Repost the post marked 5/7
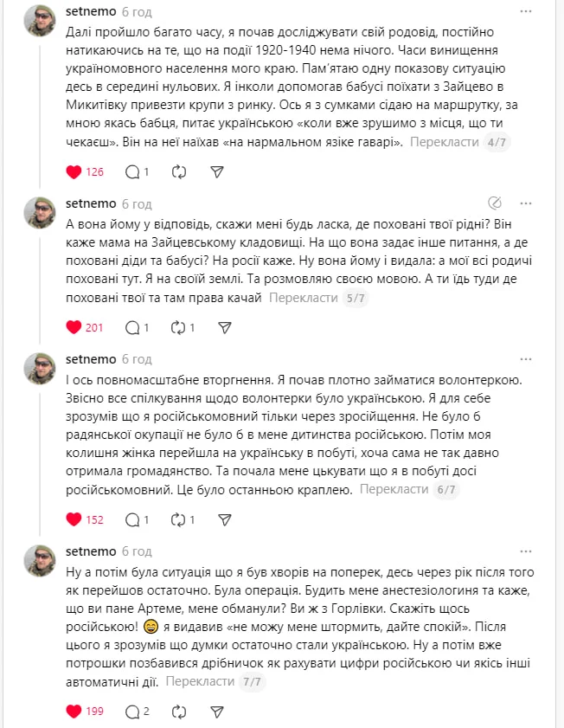 click(x=179, y=328)
